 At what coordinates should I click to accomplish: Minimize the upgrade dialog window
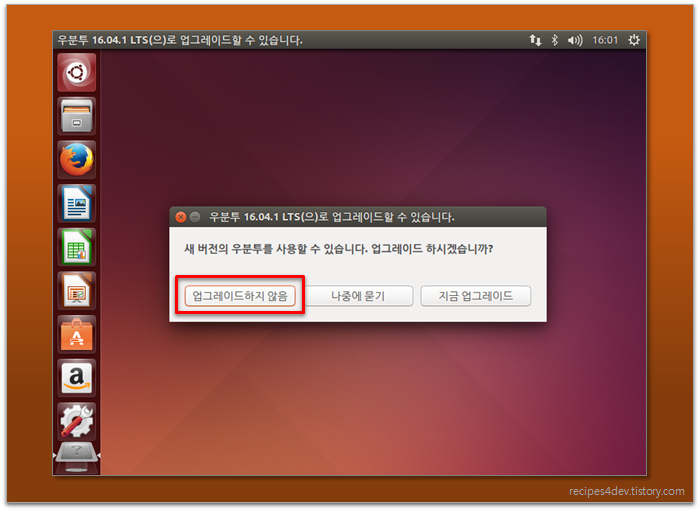pos(195,217)
